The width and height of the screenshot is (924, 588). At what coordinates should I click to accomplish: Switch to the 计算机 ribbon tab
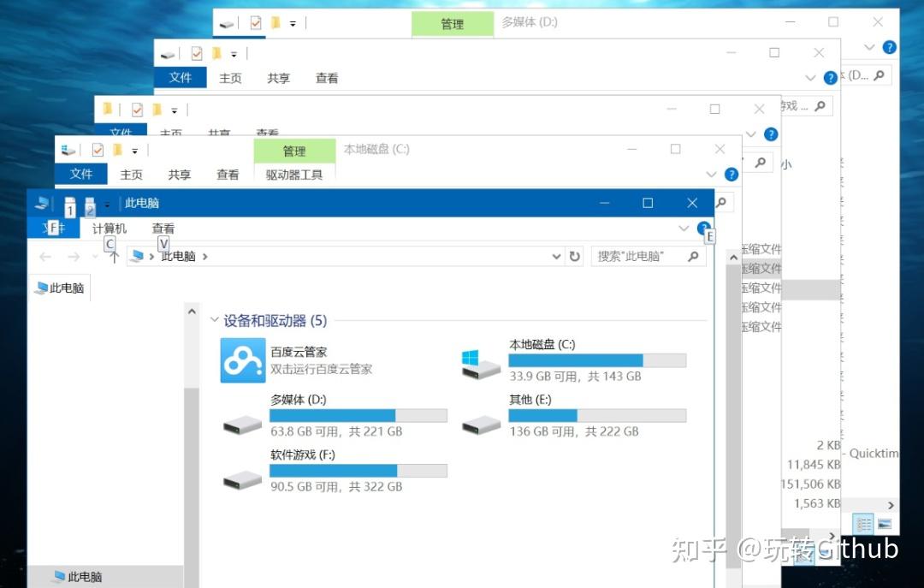click(x=110, y=228)
